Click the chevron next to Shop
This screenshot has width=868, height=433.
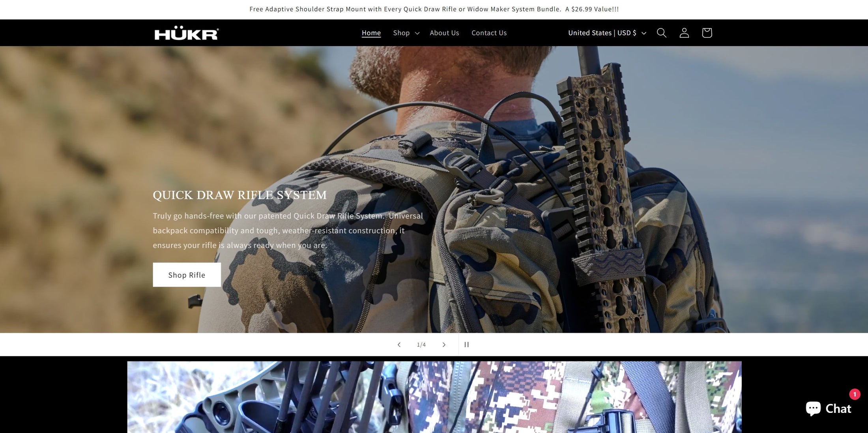coord(417,33)
